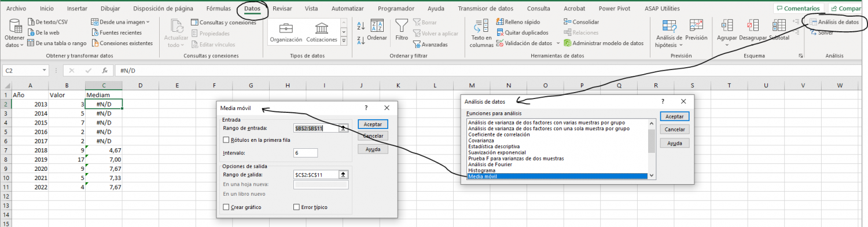Open the Comentarios button
Viewport: 868px width, 227px height.
[x=799, y=9]
